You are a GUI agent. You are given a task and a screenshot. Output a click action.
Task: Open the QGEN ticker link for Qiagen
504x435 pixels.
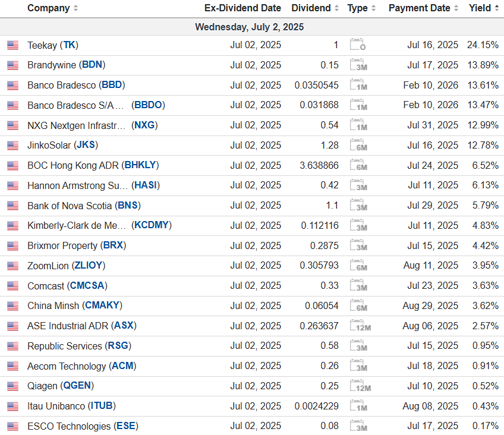click(x=78, y=386)
